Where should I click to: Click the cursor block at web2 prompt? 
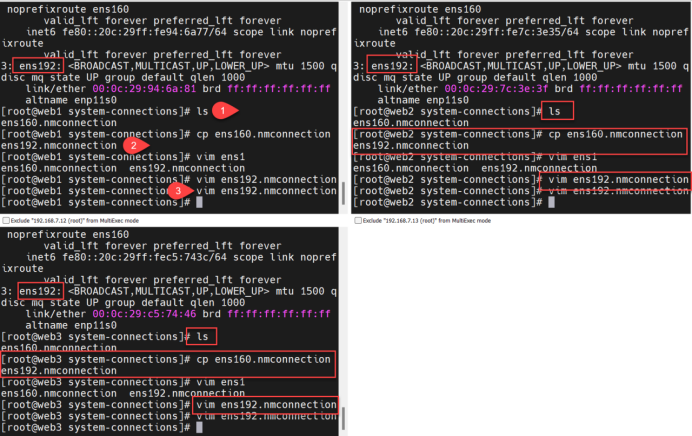coord(551,202)
